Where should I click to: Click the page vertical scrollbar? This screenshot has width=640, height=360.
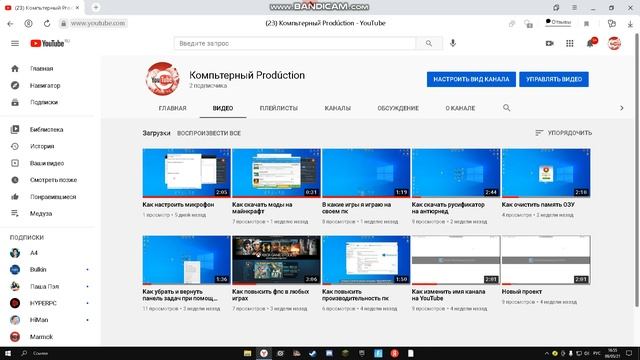click(637, 169)
